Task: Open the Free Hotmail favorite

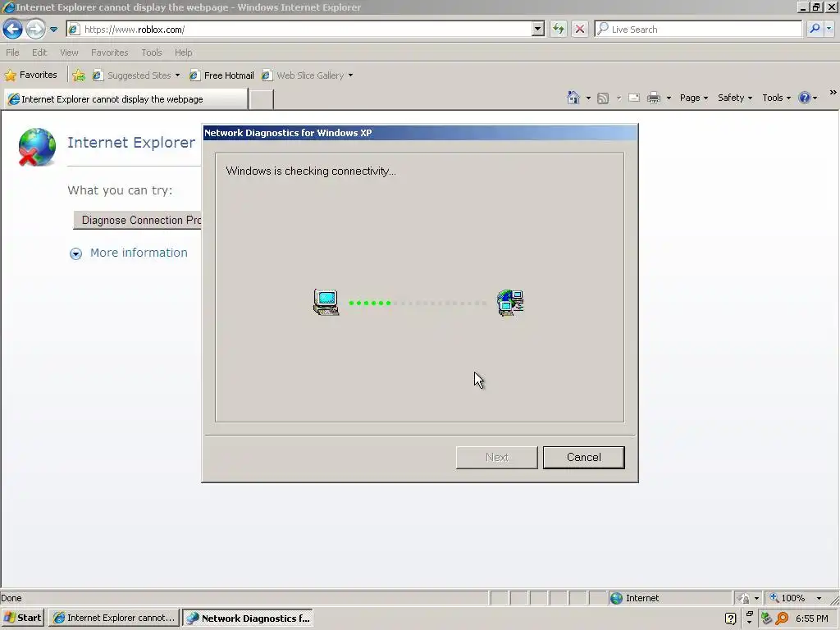Action: click(x=221, y=75)
